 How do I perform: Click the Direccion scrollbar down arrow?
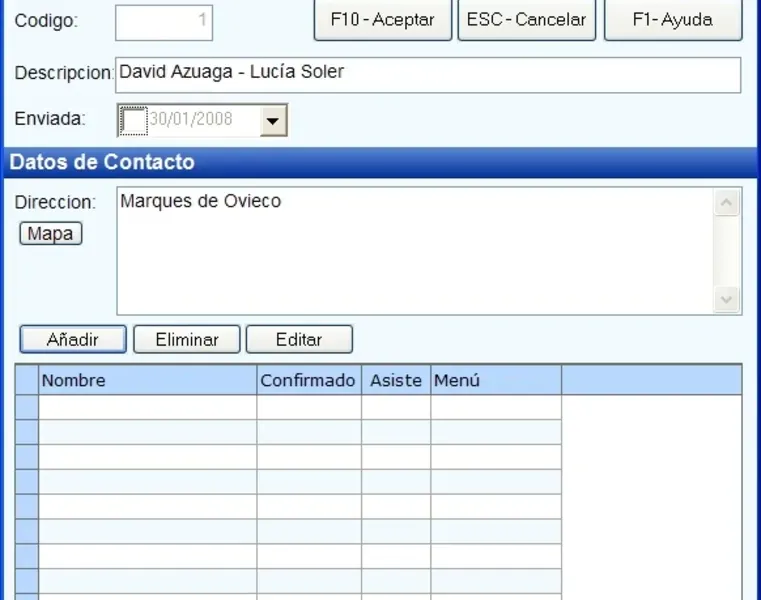pyautogui.click(x=727, y=300)
